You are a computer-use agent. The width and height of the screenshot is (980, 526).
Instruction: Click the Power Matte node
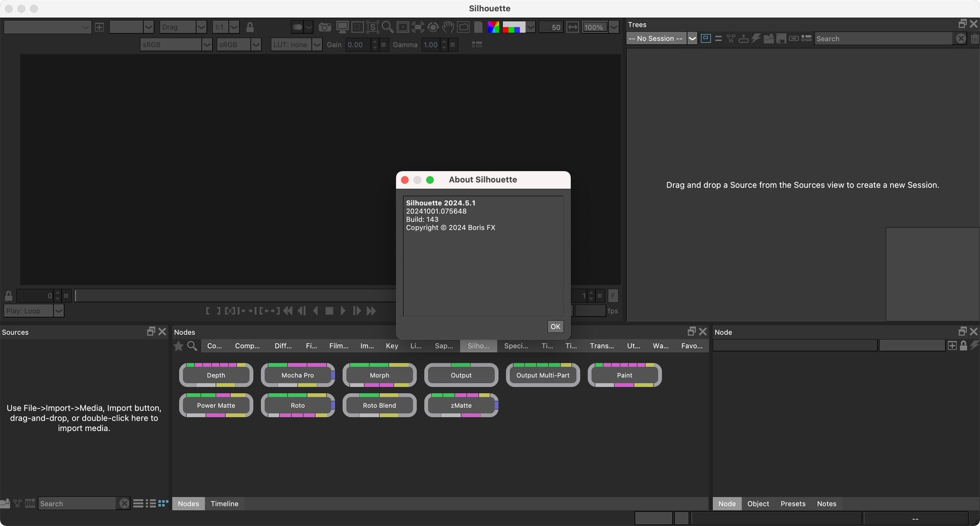point(216,405)
